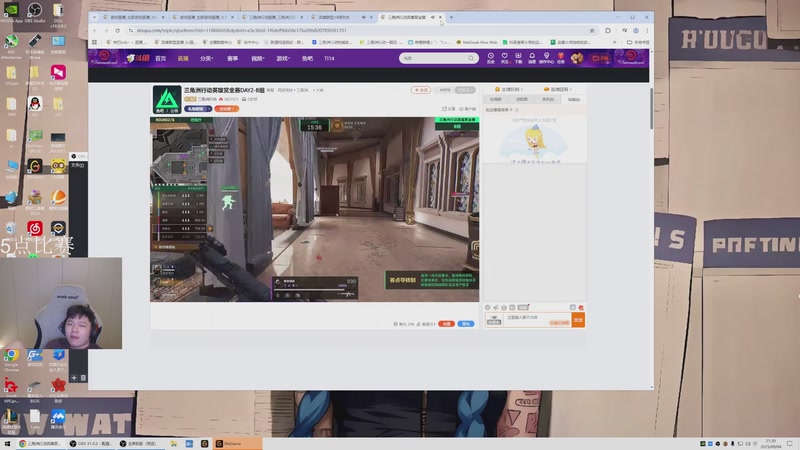The height and width of the screenshot is (450, 800).
Task: Open the history clock icon in Douyu header
Action: tap(490, 56)
